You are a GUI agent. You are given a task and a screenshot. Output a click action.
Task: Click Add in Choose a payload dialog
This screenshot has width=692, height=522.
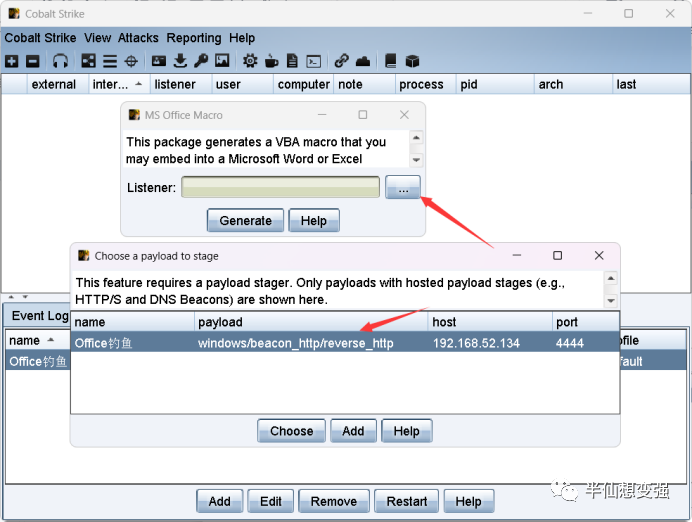point(353,431)
